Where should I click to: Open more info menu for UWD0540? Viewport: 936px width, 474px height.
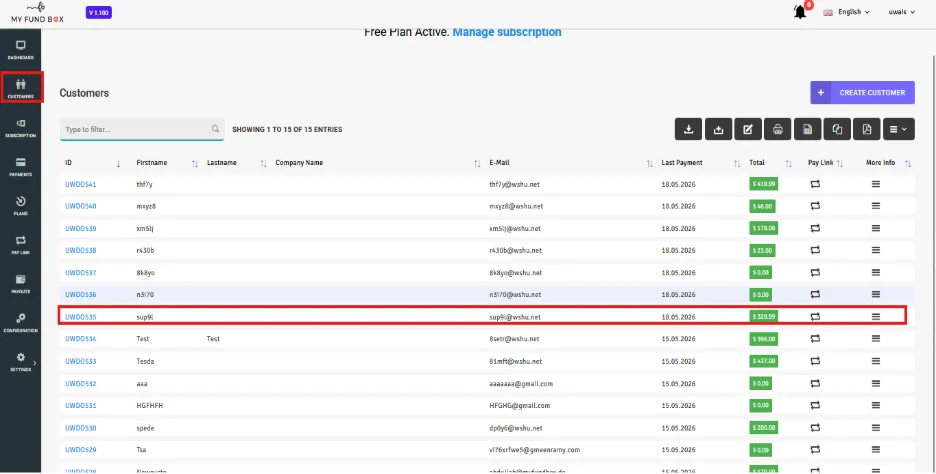pos(876,206)
